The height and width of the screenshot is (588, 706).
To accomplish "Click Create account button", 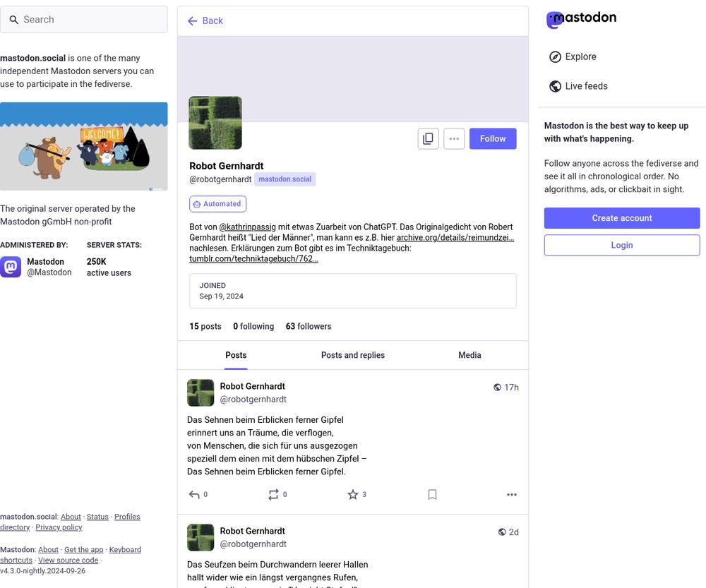I will click(x=622, y=218).
